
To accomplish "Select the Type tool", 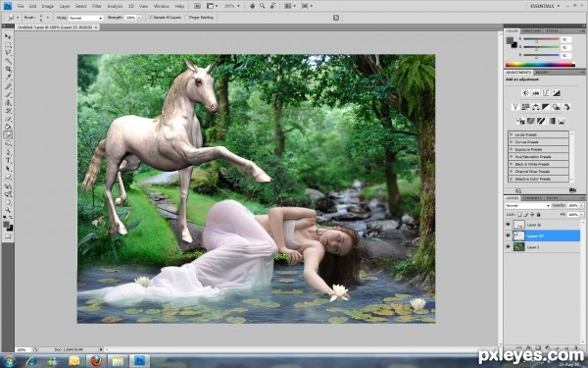I will click(x=8, y=161).
